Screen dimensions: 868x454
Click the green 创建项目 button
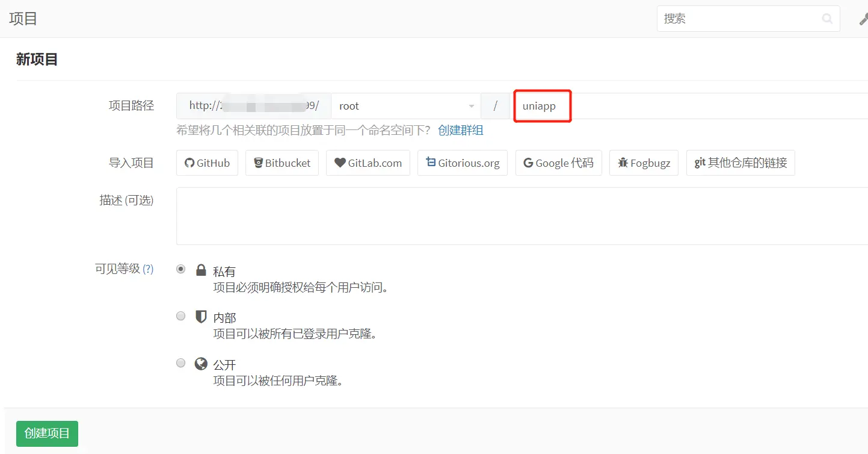[x=47, y=434]
